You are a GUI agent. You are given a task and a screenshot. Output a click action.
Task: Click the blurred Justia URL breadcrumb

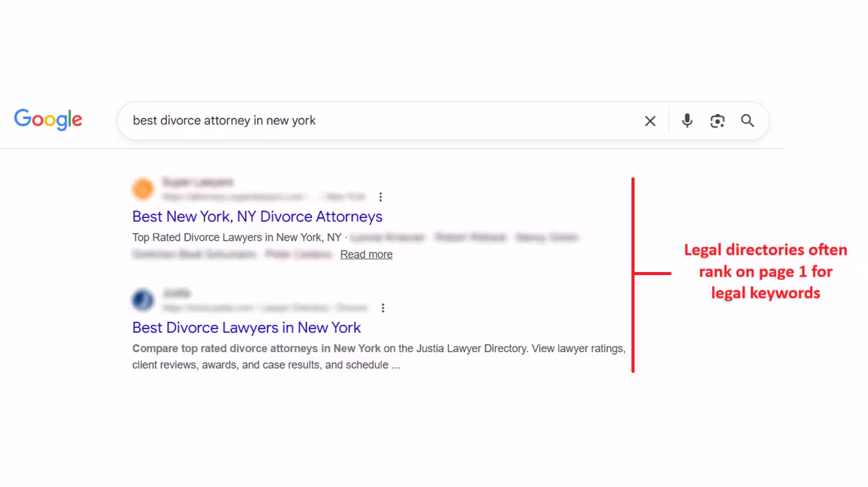265,308
